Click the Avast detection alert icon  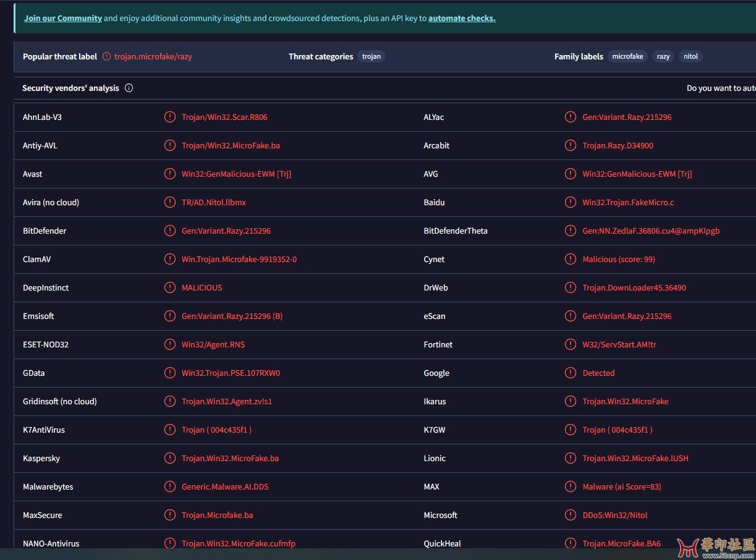pos(170,174)
